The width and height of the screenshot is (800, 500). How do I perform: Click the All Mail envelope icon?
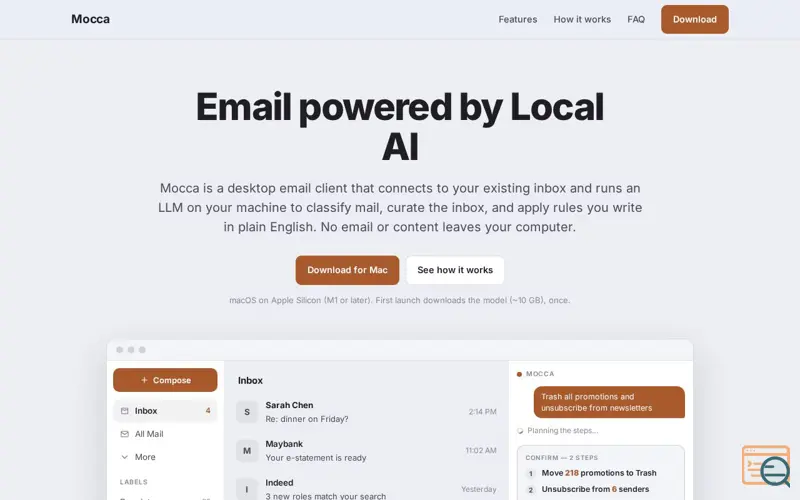coord(124,434)
